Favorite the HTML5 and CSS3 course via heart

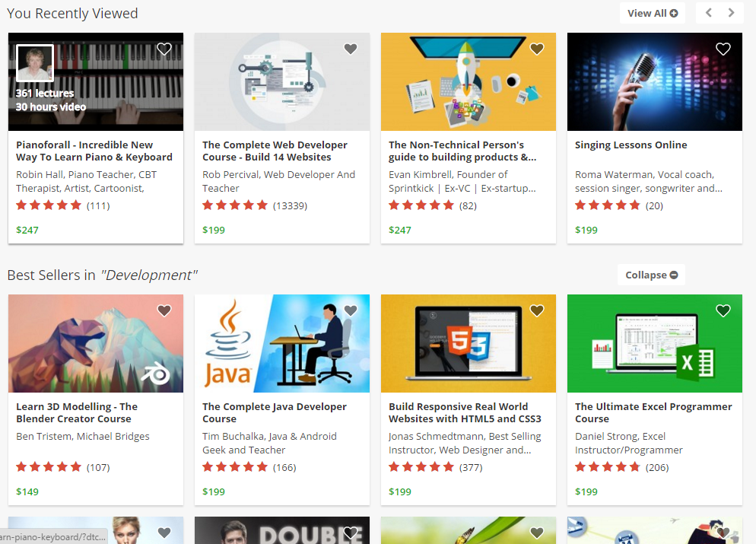click(537, 310)
